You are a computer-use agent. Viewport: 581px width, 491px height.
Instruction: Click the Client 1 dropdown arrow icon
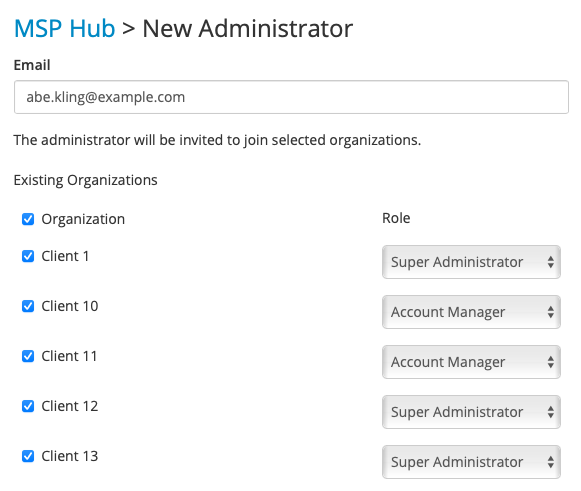click(551, 262)
